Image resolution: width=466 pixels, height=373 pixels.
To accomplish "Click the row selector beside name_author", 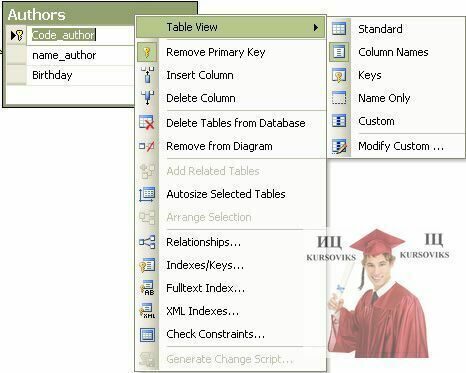I will (16, 55).
